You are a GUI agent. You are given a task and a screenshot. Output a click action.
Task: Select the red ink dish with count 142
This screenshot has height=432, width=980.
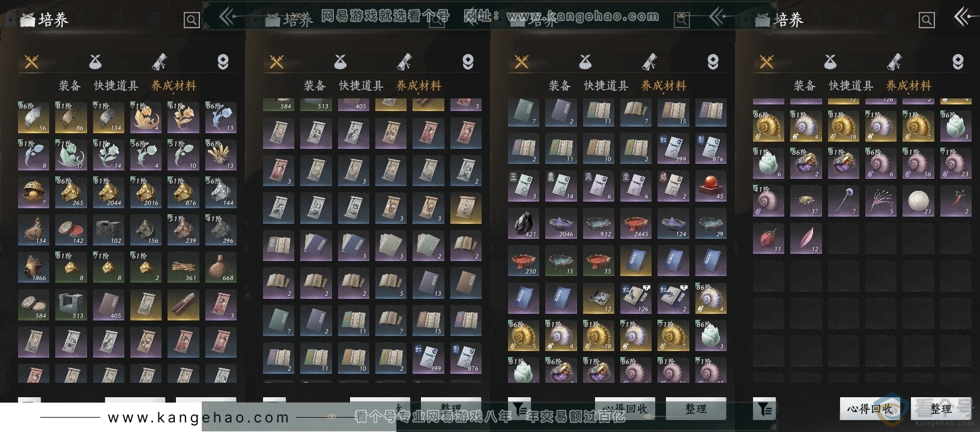[71, 230]
